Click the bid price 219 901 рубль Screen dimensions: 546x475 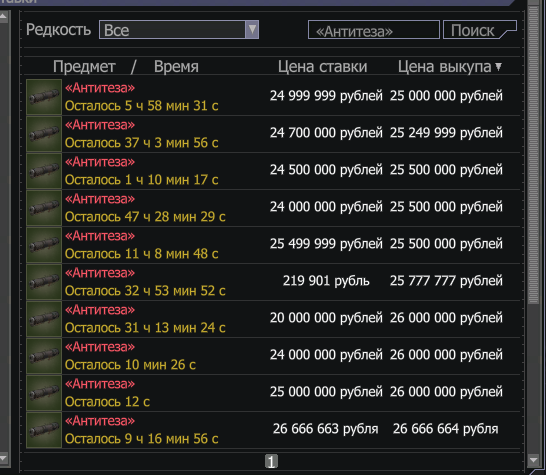coord(326,281)
